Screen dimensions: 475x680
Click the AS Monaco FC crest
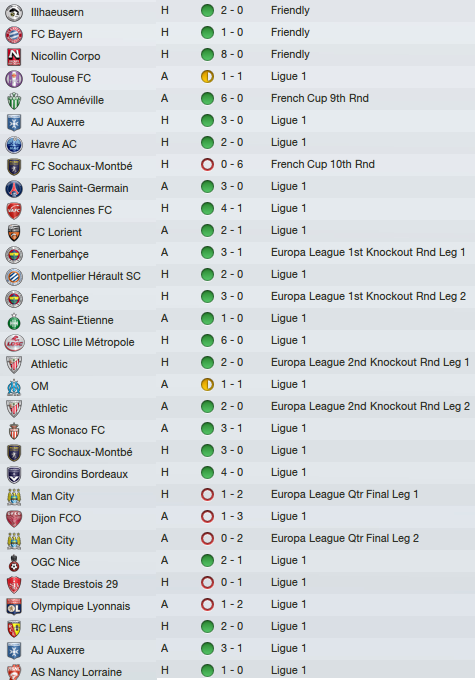[14, 431]
